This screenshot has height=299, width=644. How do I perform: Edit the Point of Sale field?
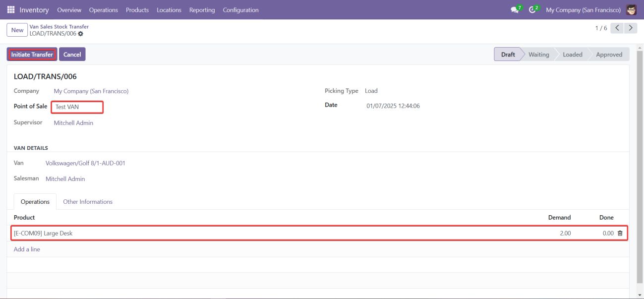(78, 107)
